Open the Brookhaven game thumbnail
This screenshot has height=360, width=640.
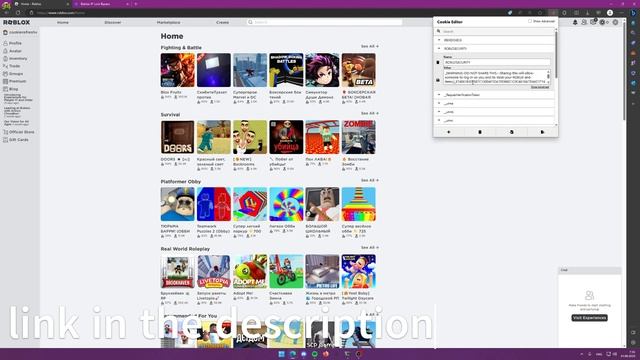[x=178, y=271]
